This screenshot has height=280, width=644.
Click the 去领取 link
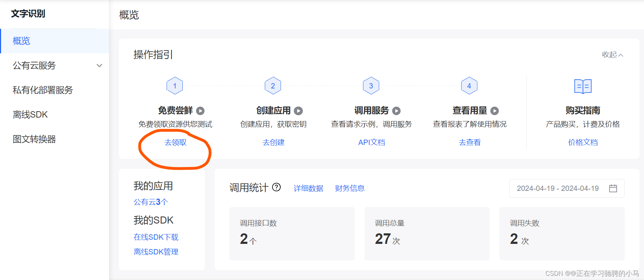click(x=176, y=142)
